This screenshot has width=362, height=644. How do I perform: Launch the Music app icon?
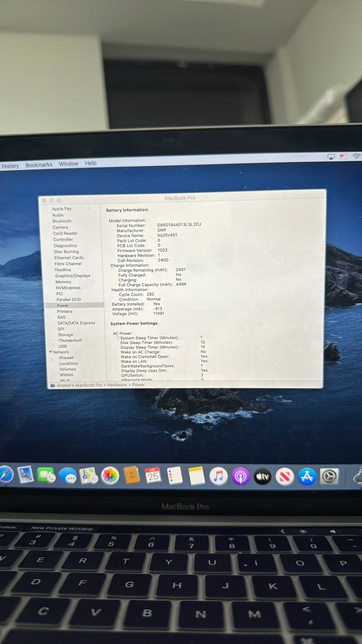pyautogui.click(x=219, y=476)
